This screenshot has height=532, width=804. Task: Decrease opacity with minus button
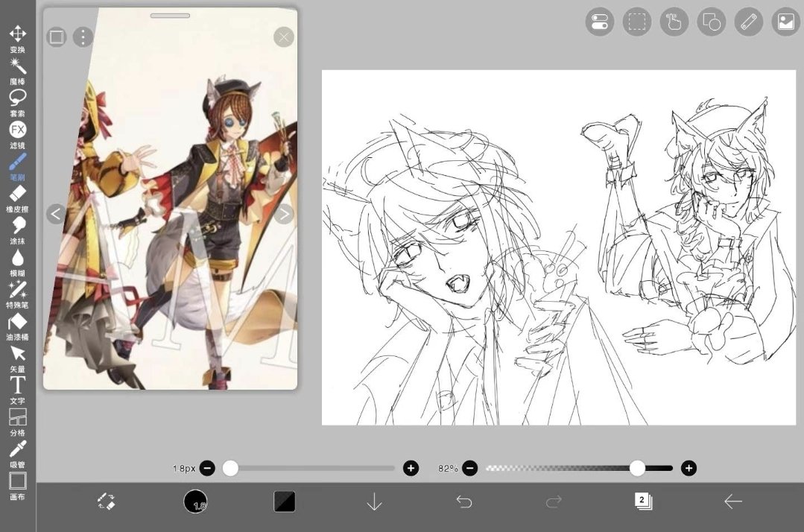click(469, 468)
